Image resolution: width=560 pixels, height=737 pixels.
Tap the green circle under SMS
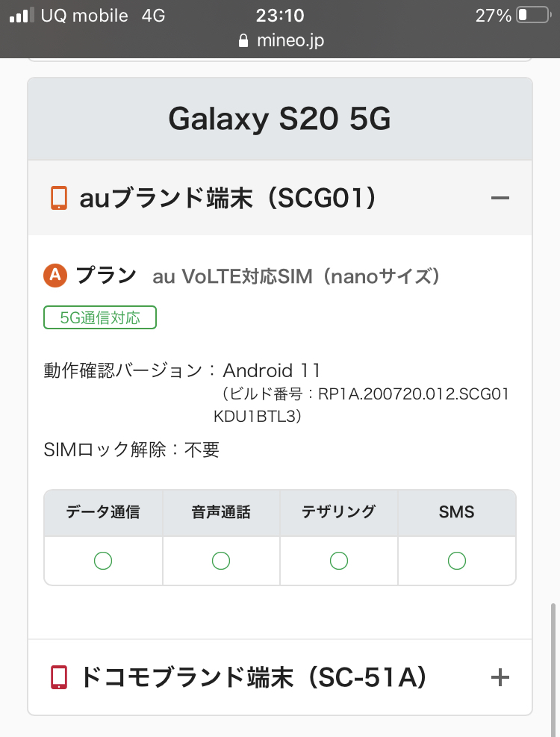tap(457, 560)
